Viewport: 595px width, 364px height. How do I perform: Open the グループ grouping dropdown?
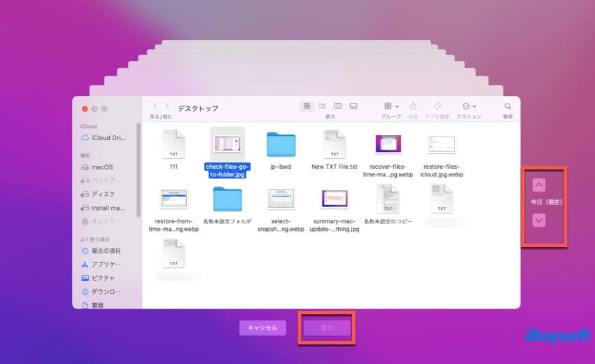tap(391, 106)
